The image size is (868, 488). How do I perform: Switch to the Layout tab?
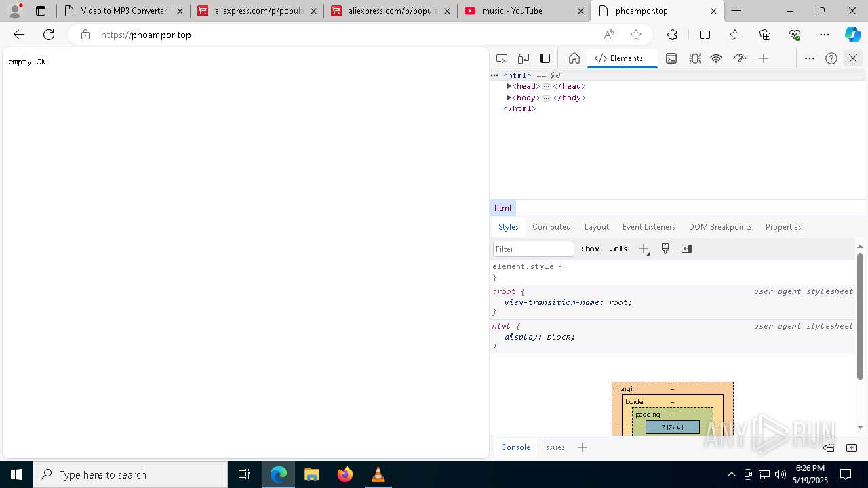(x=597, y=227)
